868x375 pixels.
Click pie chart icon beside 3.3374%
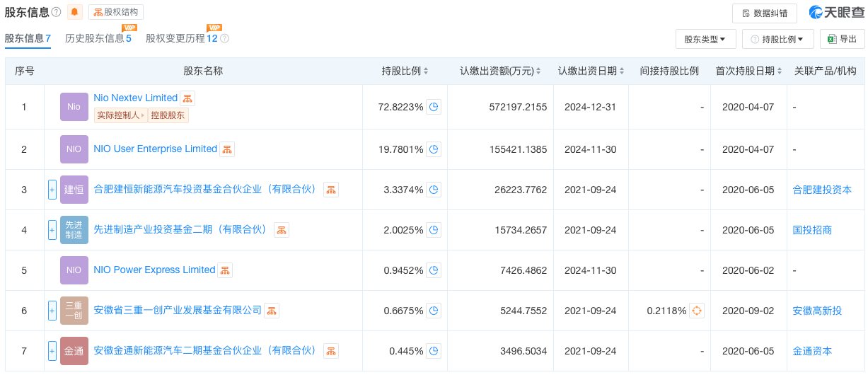coord(434,190)
